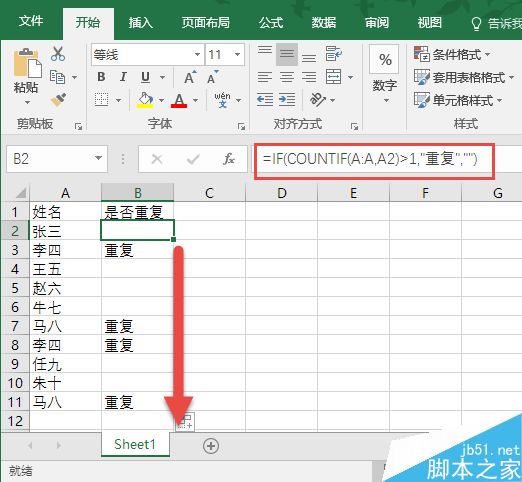Open the 文件 File tab
Viewport: 522px width, 482px height.
click(31, 21)
